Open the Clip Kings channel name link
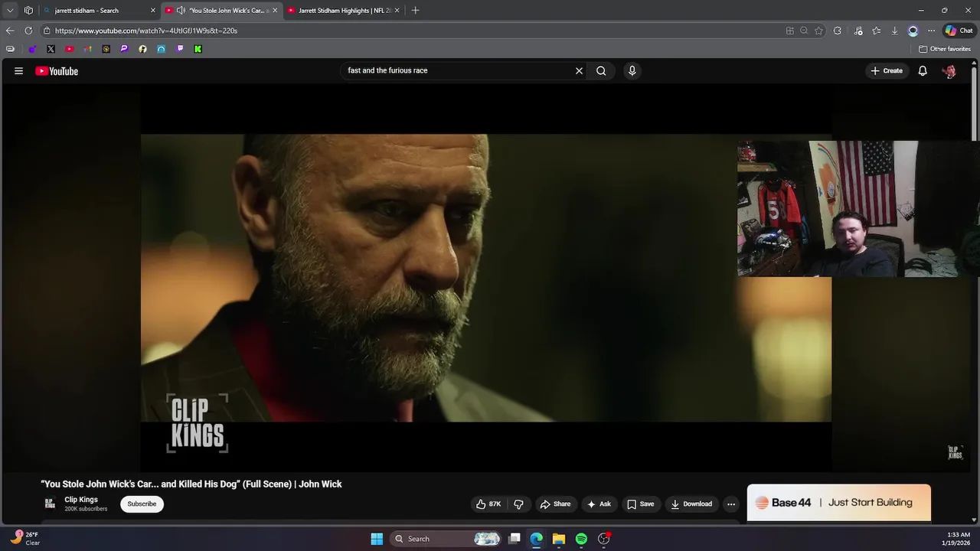This screenshot has width=980, height=551. [81, 500]
